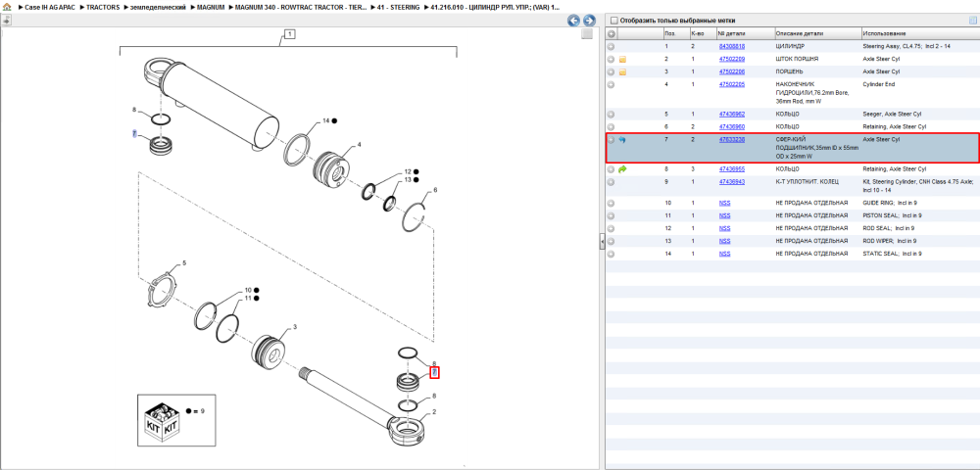
Task: Click the green arrow icon in row 8
Action: 622,169
